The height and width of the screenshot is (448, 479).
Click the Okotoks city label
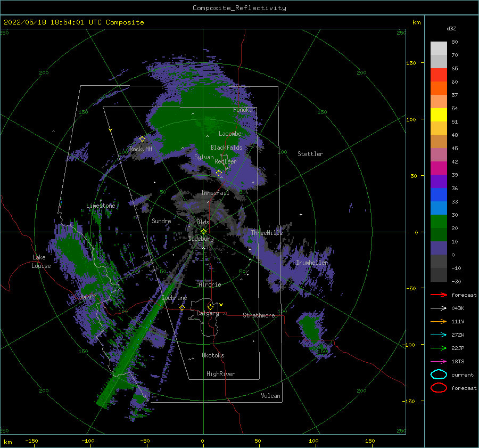[x=213, y=355]
